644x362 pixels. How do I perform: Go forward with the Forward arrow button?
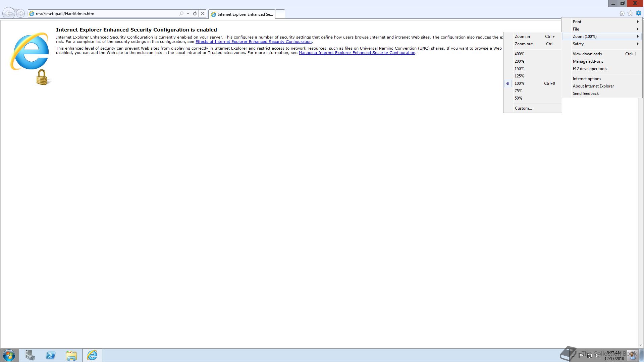click(20, 13)
